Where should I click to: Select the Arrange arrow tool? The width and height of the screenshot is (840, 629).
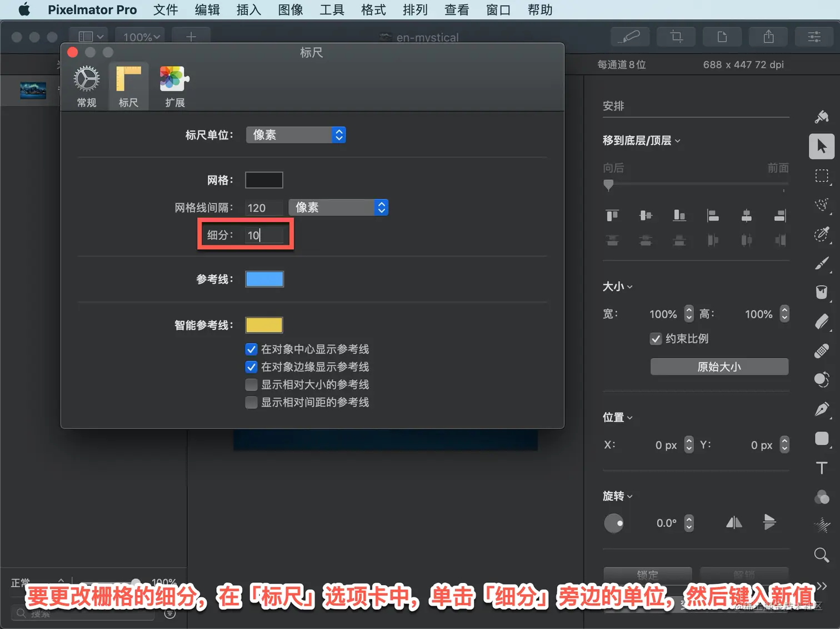point(822,147)
